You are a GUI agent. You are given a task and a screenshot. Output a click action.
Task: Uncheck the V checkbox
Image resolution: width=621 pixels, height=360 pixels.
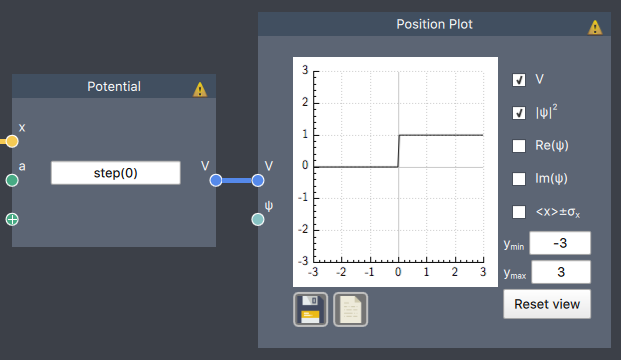(x=519, y=80)
